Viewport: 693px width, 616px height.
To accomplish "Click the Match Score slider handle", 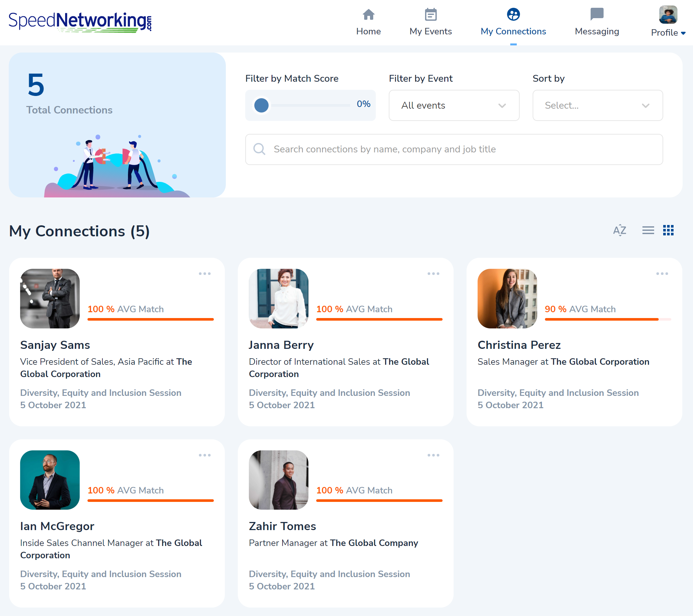I will [x=261, y=105].
